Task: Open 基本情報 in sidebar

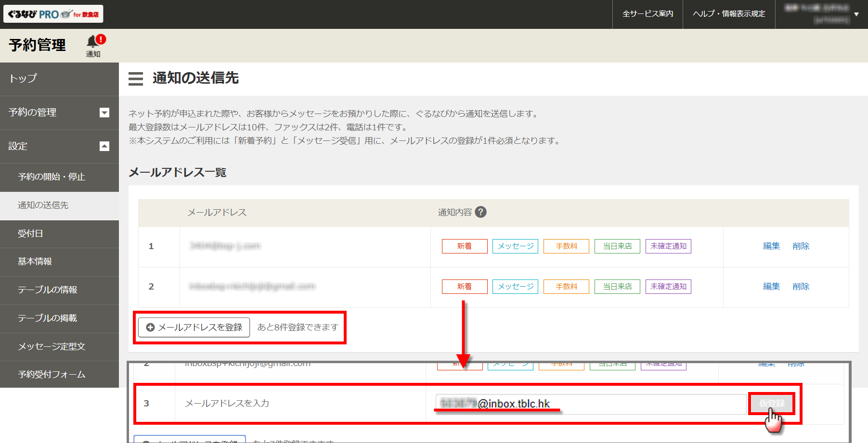Action: 59,262
